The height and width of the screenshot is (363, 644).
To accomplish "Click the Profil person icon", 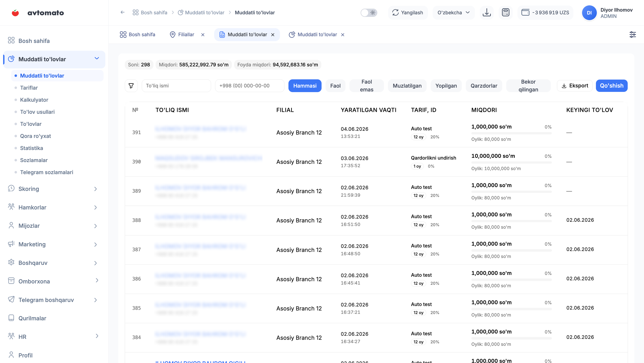I will (11, 355).
